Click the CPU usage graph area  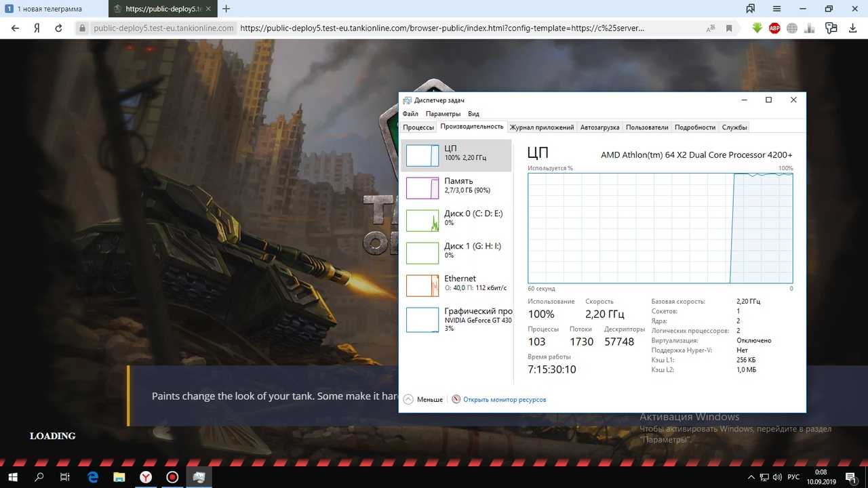pos(660,228)
